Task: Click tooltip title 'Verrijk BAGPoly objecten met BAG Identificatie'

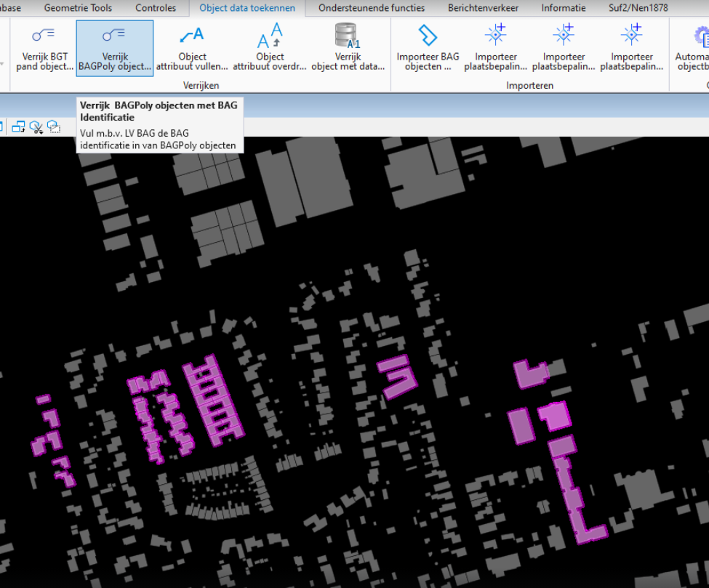Action: point(159,111)
